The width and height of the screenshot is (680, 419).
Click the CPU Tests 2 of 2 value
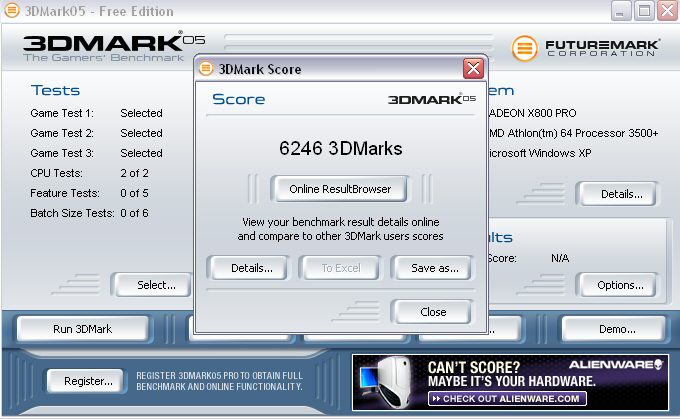(134, 173)
